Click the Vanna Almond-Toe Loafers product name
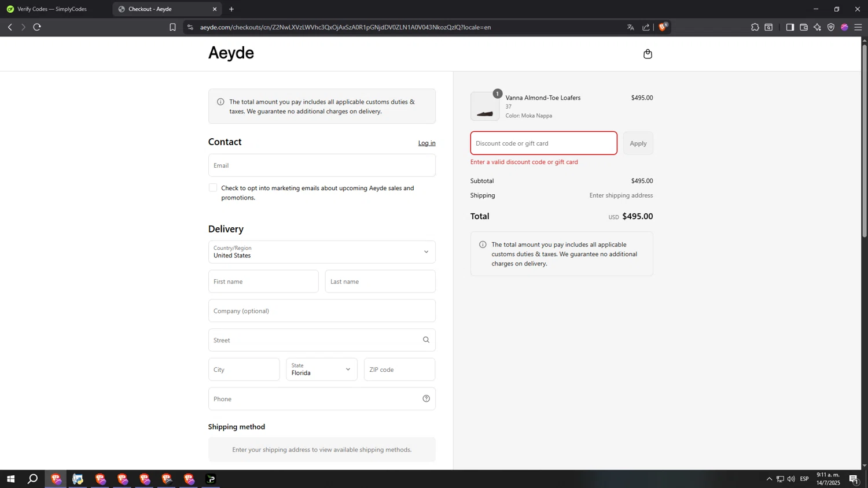The image size is (868, 488). coord(543,98)
